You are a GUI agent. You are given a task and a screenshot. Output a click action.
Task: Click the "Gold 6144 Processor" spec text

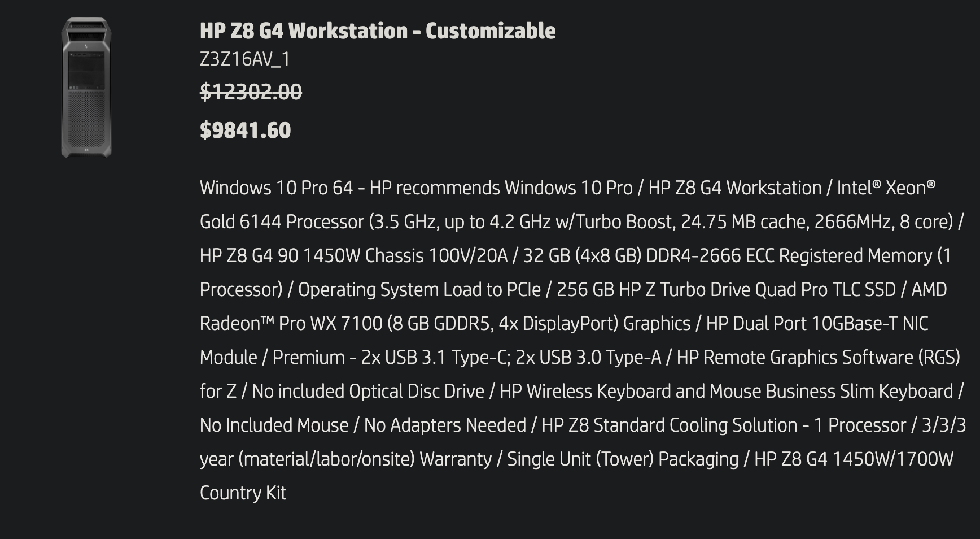click(x=282, y=221)
